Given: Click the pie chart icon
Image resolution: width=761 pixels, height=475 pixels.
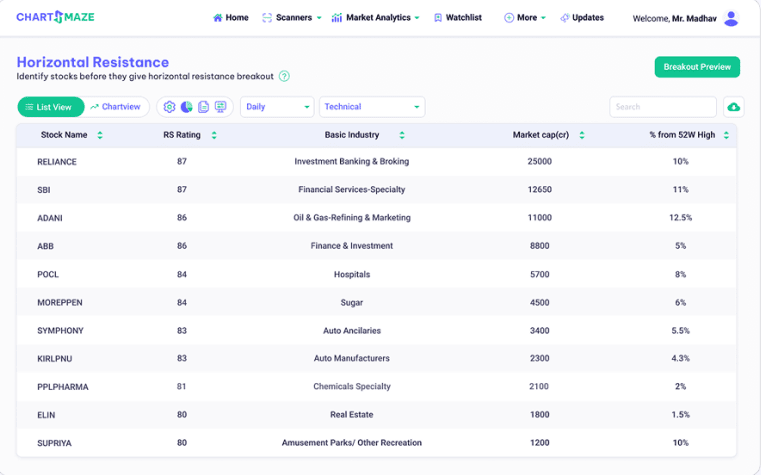Looking at the screenshot, I should [186, 107].
